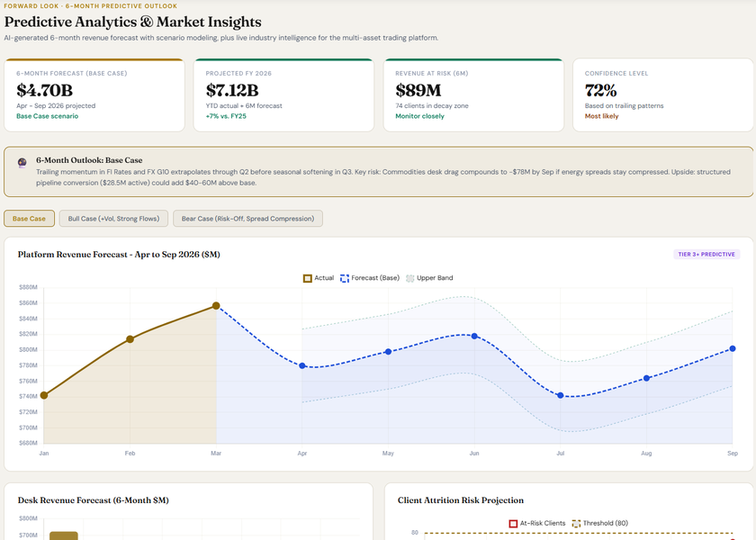Click the Mar actual data point
Image resolution: width=756 pixels, height=540 pixels.
[x=216, y=306]
